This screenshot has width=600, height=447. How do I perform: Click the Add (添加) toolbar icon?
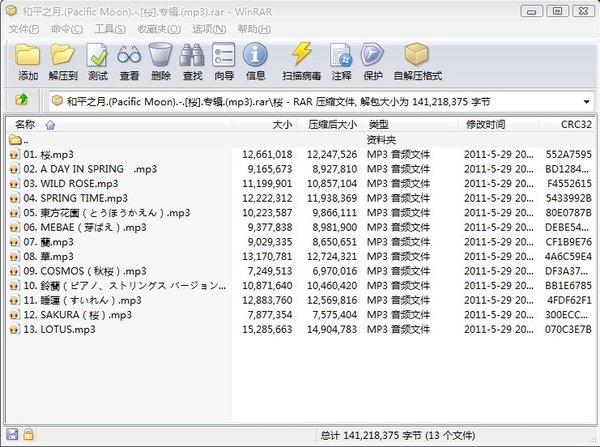(27, 59)
